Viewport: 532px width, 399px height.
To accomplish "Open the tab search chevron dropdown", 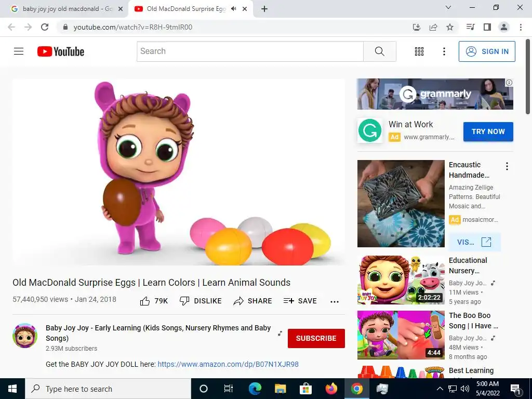I will (448, 7).
